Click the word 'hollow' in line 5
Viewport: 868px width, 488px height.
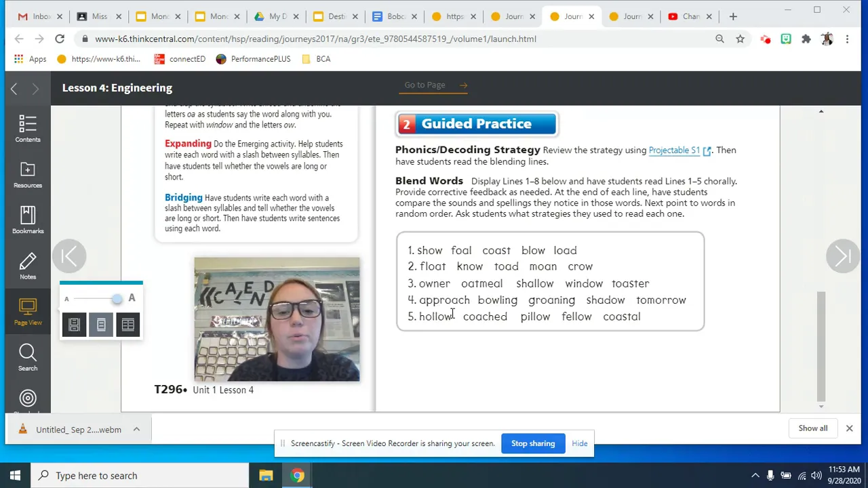click(x=435, y=317)
